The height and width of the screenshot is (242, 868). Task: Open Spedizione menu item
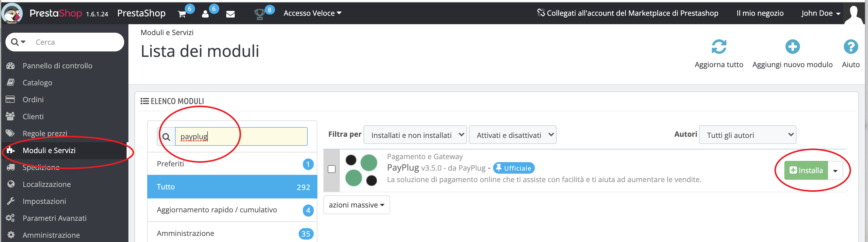(x=41, y=167)
